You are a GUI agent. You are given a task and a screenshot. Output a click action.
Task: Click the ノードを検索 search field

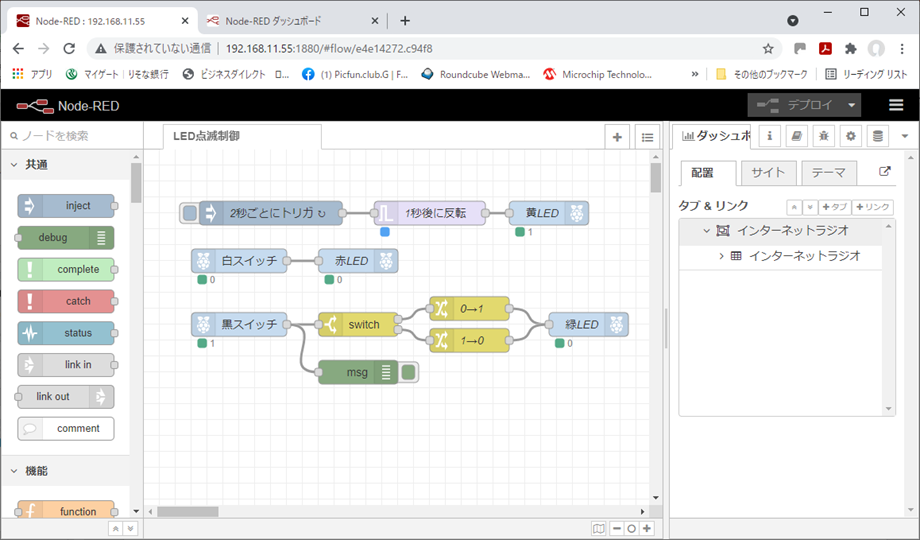coord(70,136)
